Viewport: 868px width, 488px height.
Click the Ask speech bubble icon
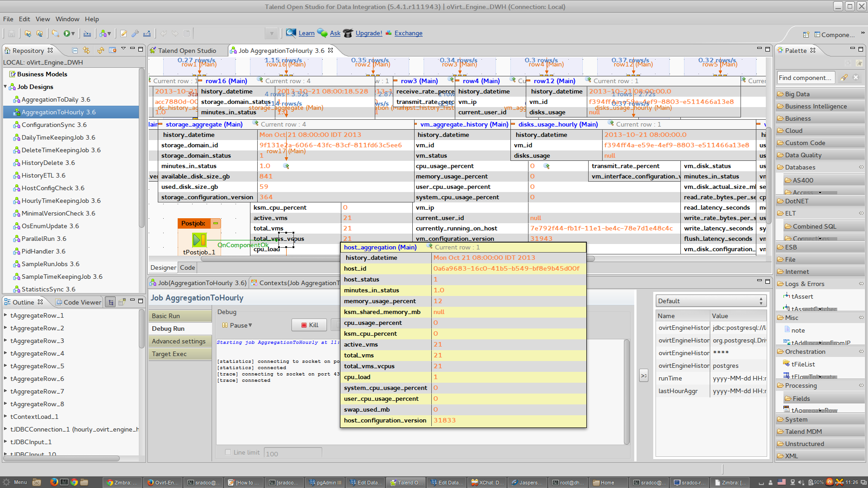point(322,33)
